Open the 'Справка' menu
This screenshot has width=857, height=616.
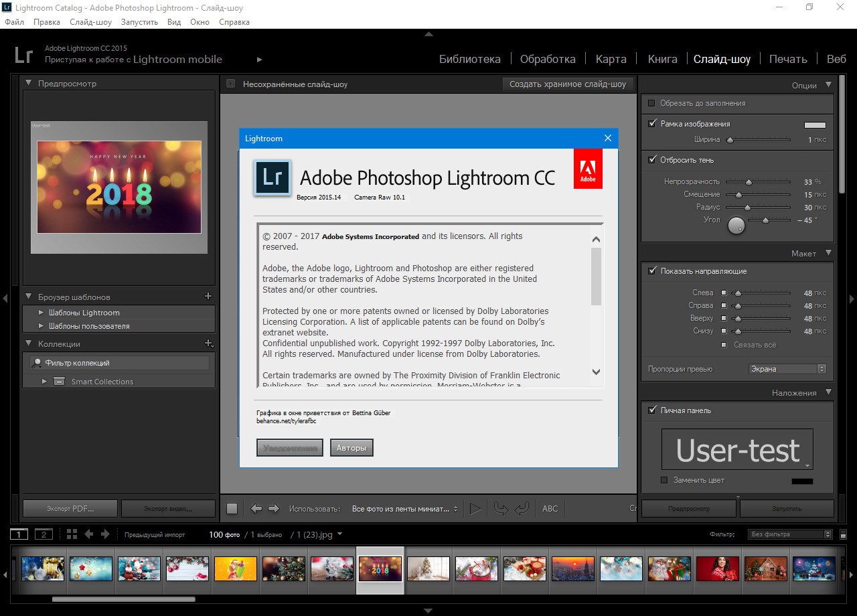pos(234,22)
